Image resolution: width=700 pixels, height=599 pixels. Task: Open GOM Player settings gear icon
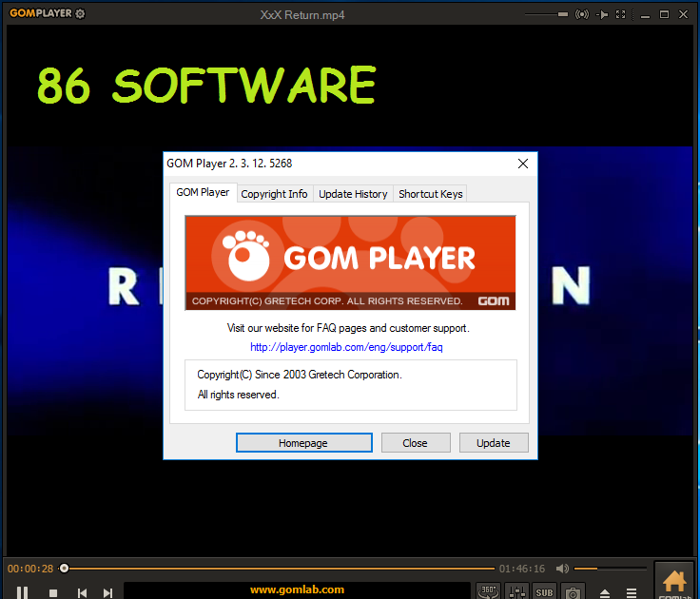click(80, 14)
